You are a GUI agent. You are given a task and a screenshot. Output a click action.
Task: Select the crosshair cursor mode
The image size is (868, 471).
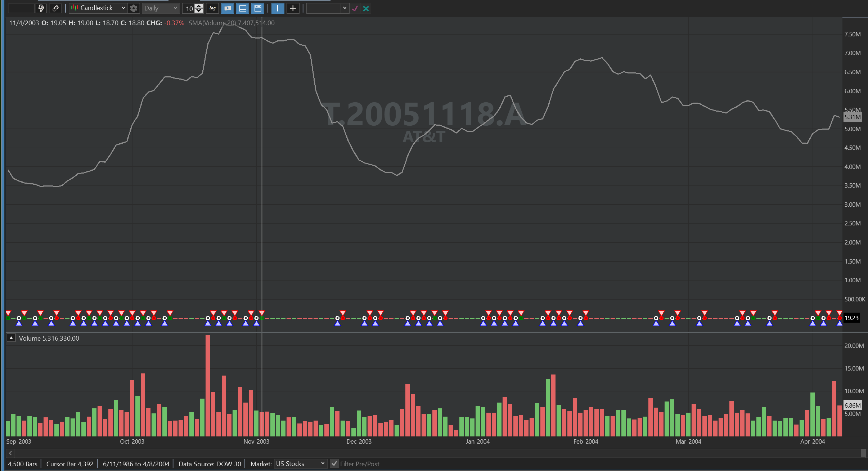pyautogui.click(x=293, y=8)
